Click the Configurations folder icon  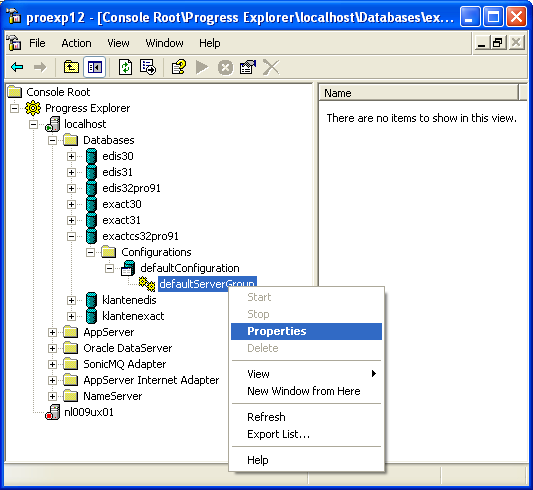click(109, 252)
